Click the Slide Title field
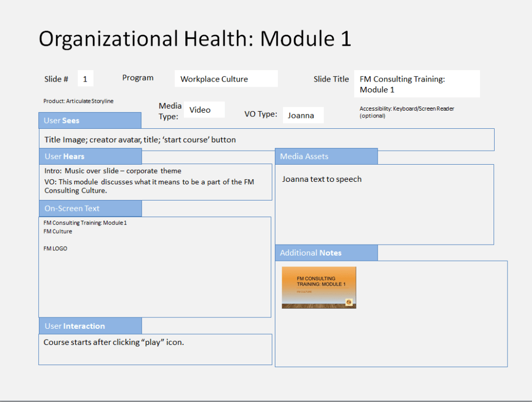The width and height of the screenshot is (532, 402). [x=417, y=84]
